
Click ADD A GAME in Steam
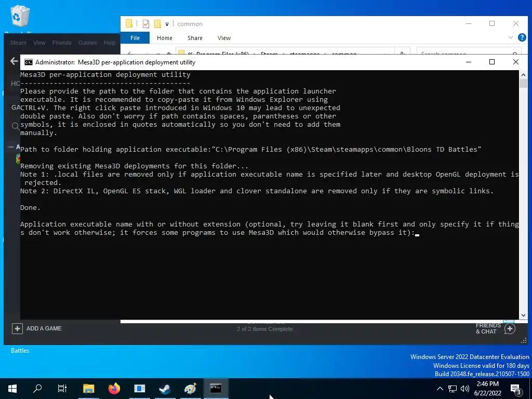(44, 328)
